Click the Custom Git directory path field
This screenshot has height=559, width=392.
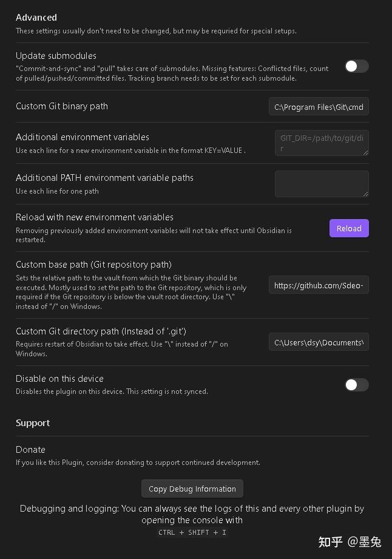(319, 342)
